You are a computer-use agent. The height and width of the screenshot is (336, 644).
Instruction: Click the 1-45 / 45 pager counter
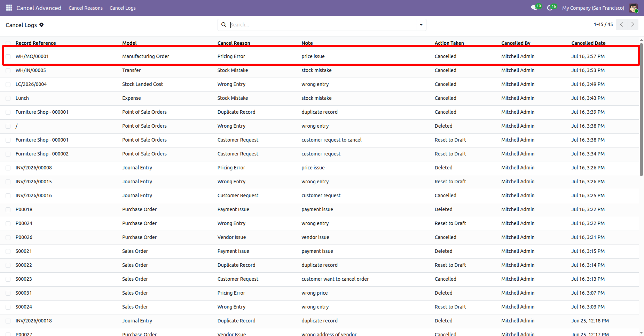603,24
